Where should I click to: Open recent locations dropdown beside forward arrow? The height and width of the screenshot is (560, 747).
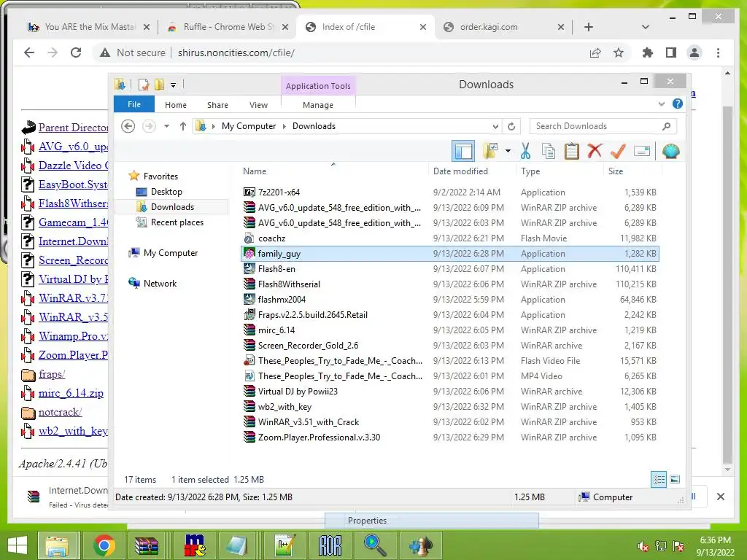[166, 126]
